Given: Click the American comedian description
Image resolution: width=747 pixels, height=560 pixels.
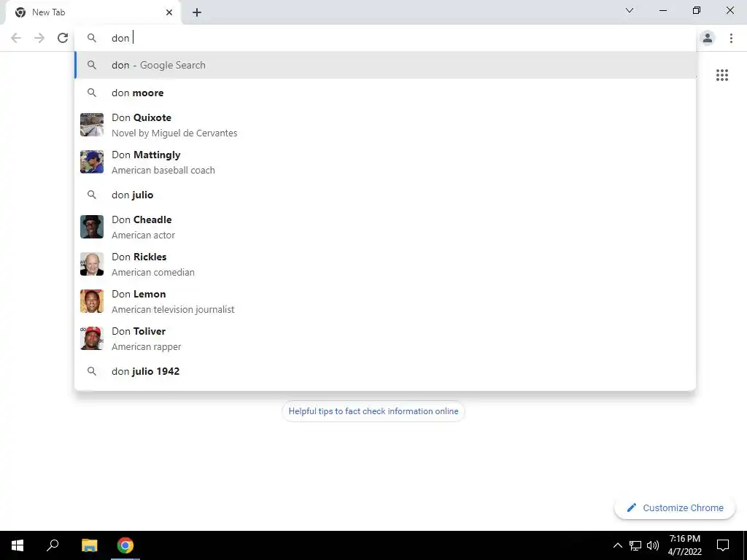Looking at the screenshot, I should (153, 273).
